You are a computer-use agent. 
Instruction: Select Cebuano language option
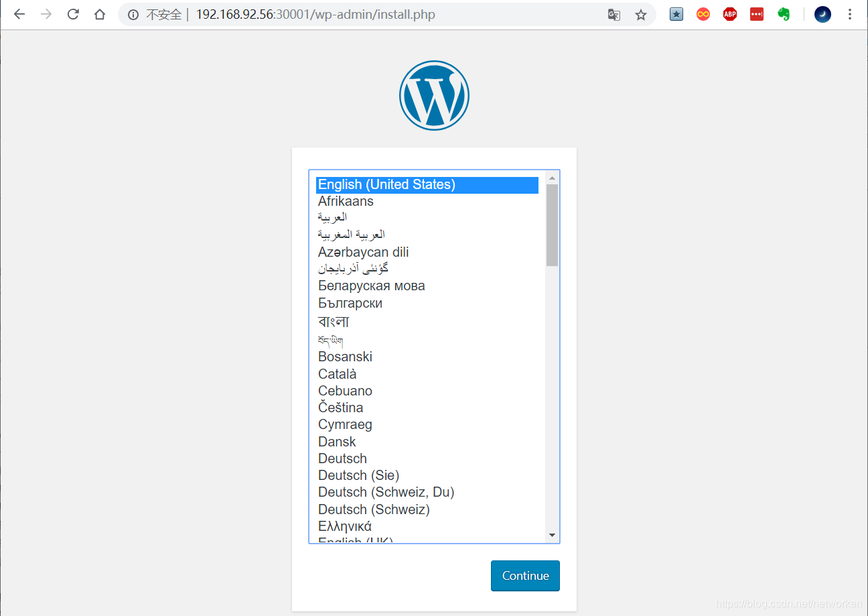[x=427, y=391]
